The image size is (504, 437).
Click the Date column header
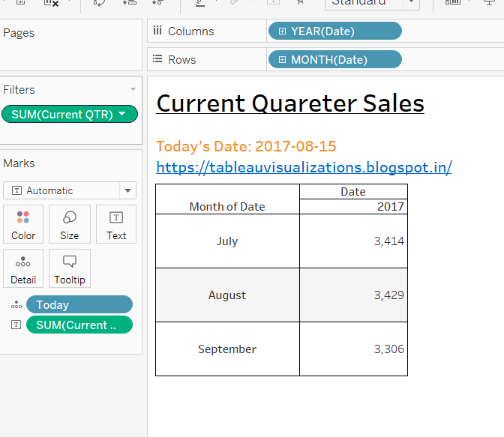pos(353,191)
